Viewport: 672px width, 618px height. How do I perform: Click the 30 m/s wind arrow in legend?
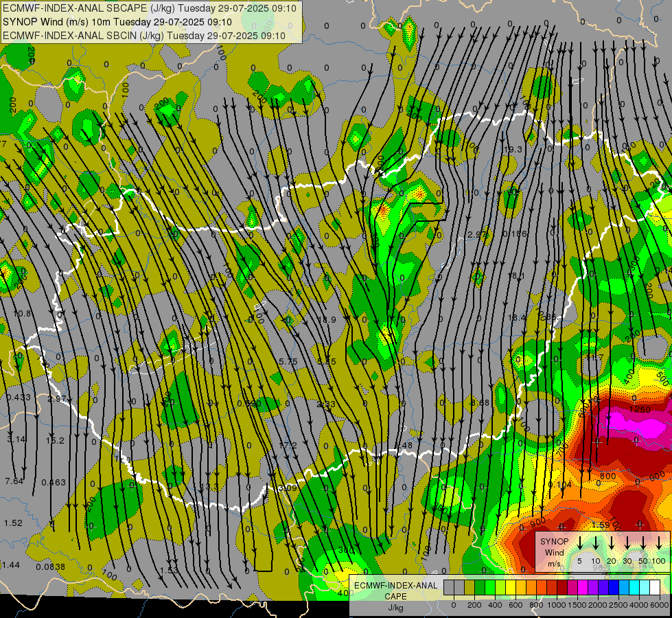tap(627, 543)
